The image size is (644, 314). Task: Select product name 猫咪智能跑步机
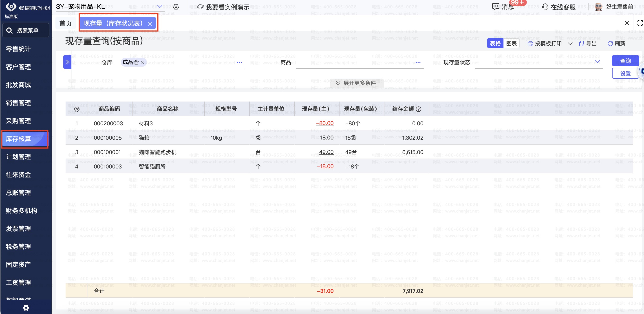tap(157, 152)
